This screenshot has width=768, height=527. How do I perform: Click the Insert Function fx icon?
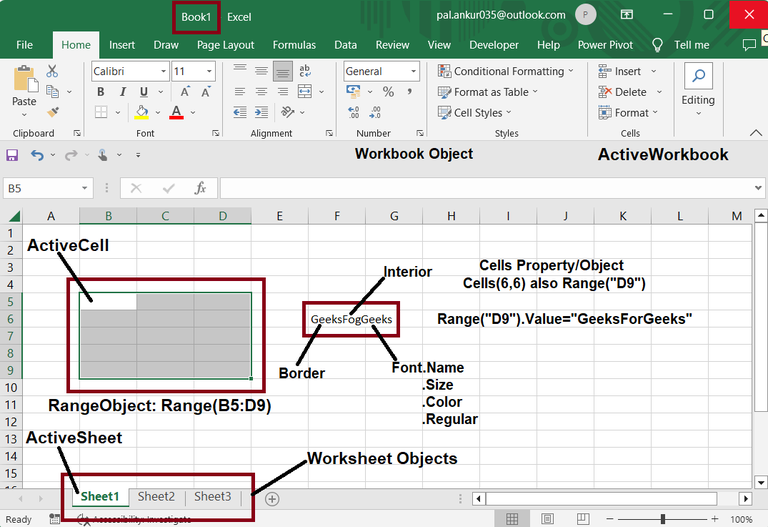[200, 188]
